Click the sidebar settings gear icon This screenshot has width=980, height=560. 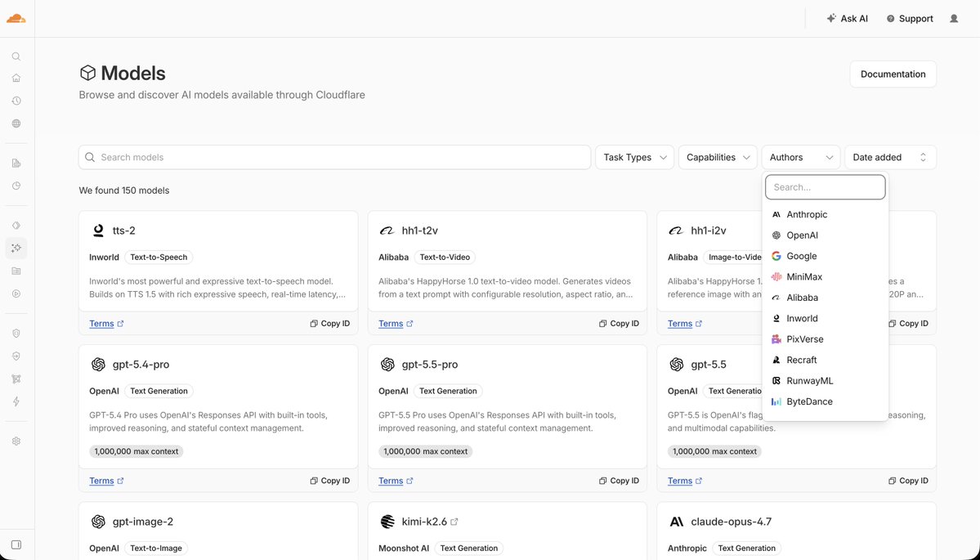16,441
